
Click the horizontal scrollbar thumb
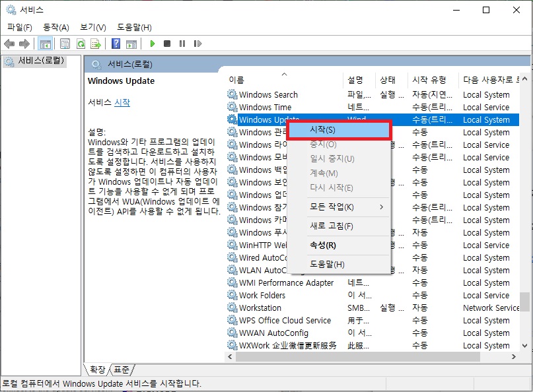(357, 356)
